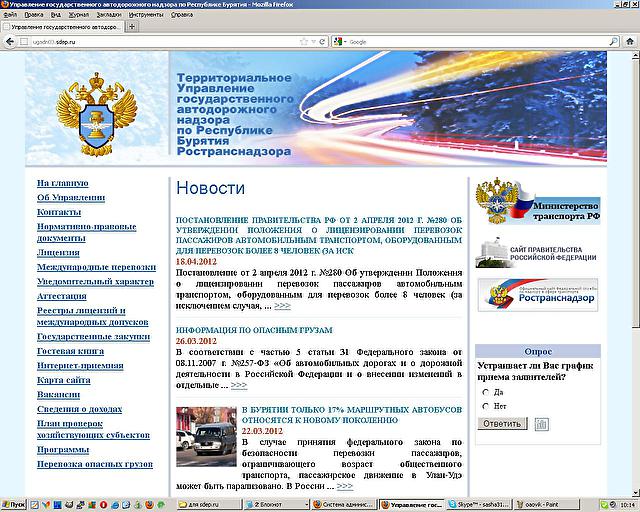Viewport: 640px width, 512px height.
Task: Switch to Skype window in the taskbar
Action: point(478,505)
